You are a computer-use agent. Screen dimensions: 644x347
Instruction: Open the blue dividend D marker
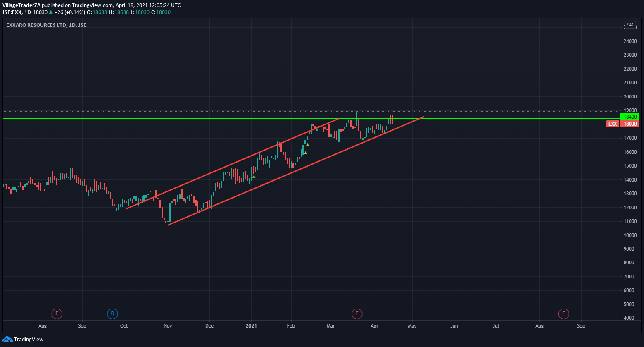tap(112, 314)
